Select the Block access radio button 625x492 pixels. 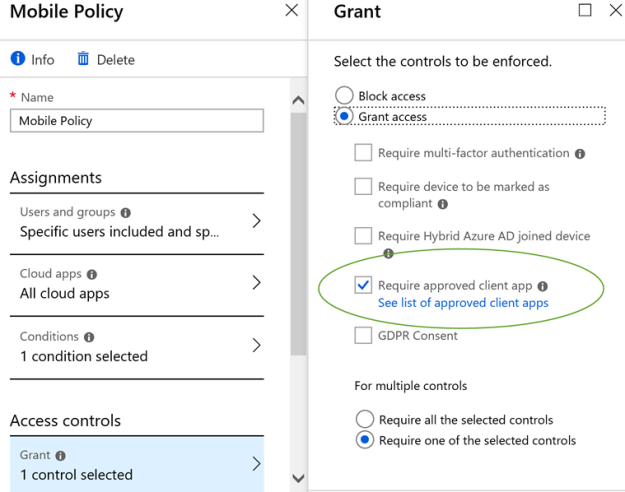click(x=344, y=96)
